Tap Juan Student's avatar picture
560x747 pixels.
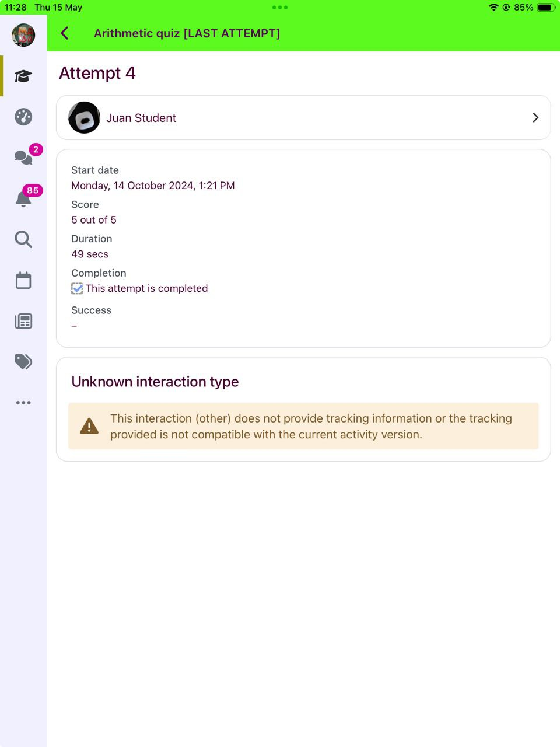coord(85,118)
